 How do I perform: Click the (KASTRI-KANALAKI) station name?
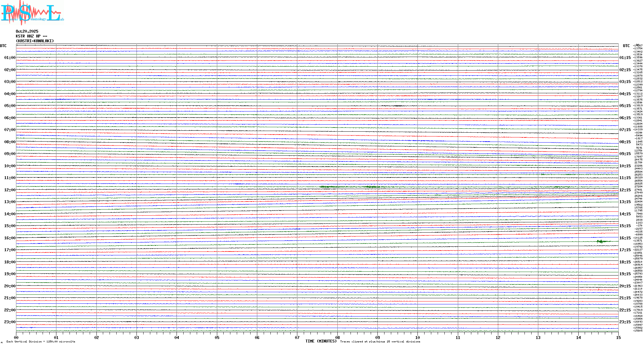tap(35, 41)
